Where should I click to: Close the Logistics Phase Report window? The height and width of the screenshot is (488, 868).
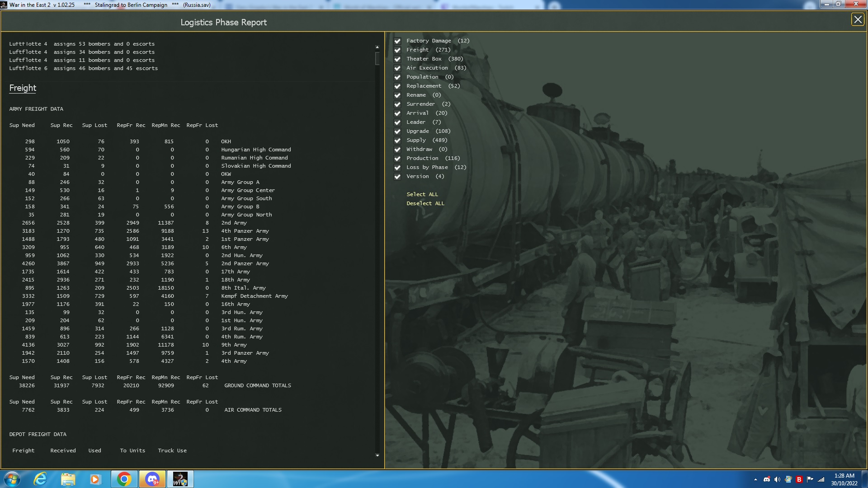(858, 19)
